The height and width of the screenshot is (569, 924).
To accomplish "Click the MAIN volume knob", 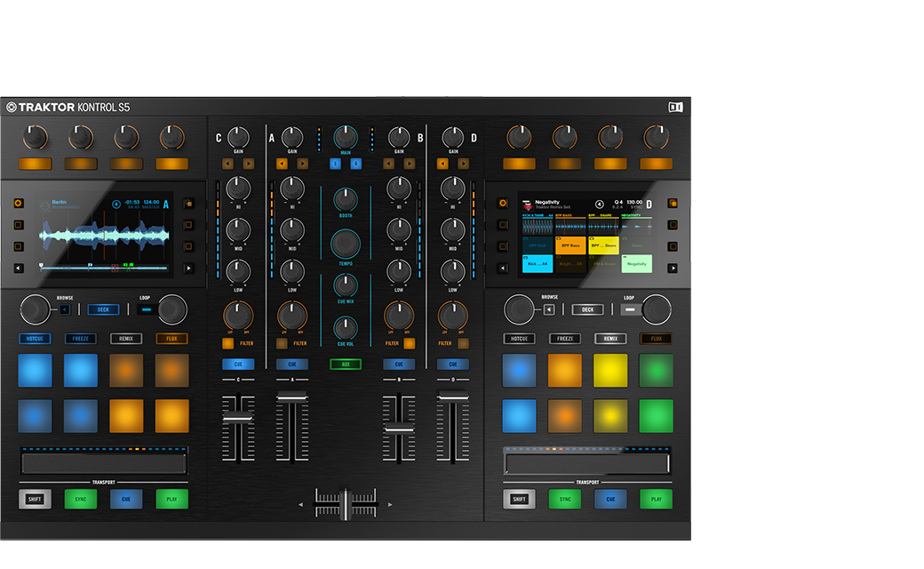I will coord(346,137).
